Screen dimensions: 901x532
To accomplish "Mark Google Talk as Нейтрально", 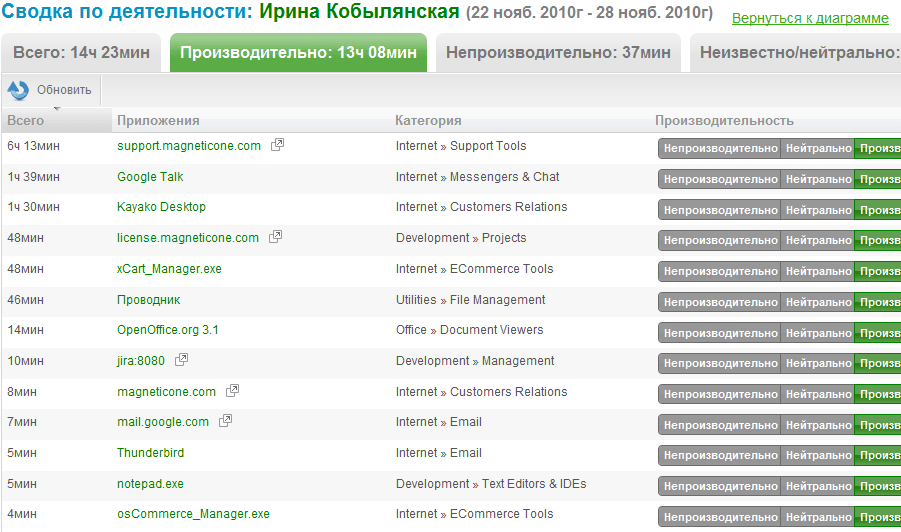I will [818, 179].
